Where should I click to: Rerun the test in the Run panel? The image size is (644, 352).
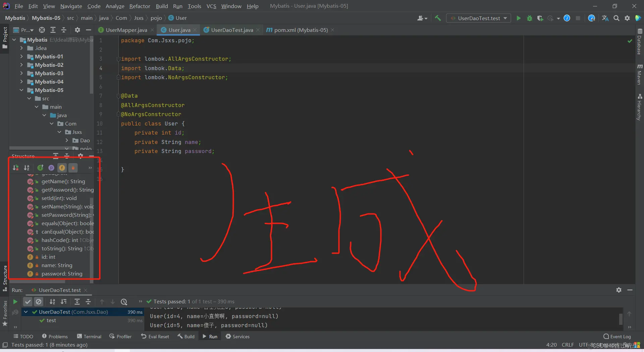point(15,302)
